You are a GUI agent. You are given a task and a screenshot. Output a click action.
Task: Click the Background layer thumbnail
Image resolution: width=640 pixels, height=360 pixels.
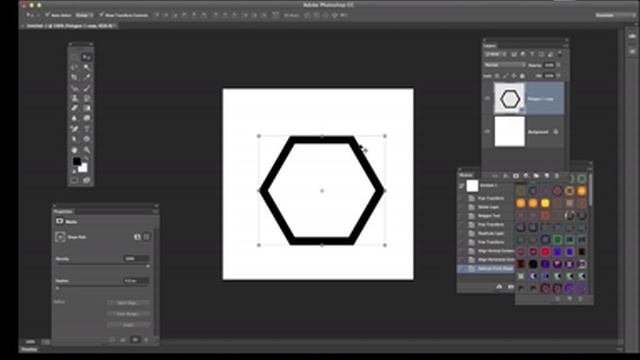(x=509, y=131)
